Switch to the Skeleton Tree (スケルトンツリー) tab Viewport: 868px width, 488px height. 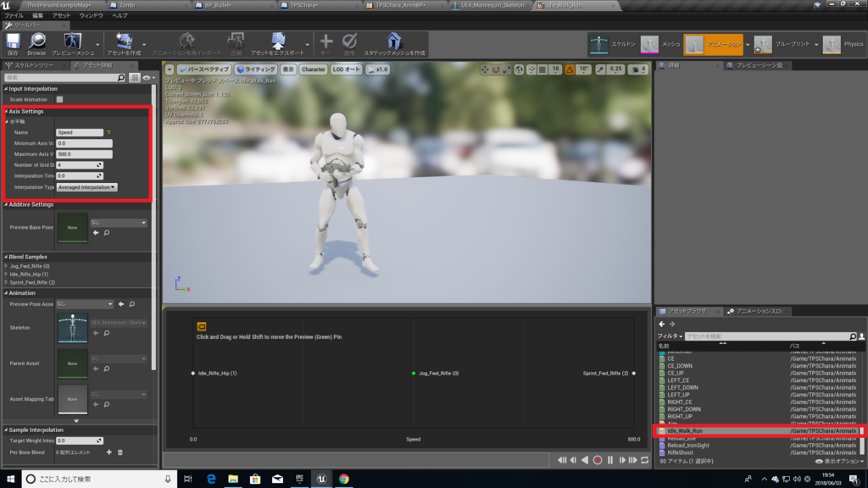[x=34, y=65]
